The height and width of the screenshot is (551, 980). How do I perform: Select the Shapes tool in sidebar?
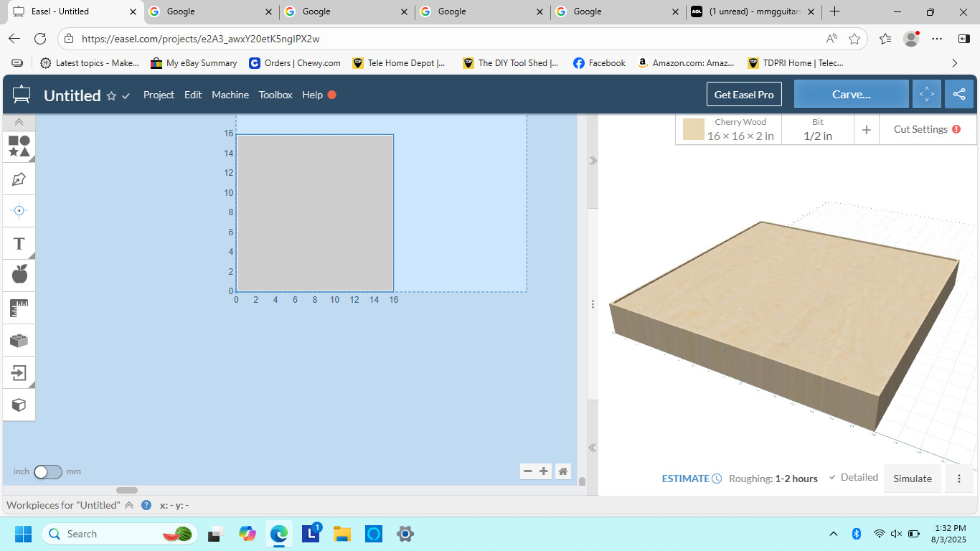(19, 146)
